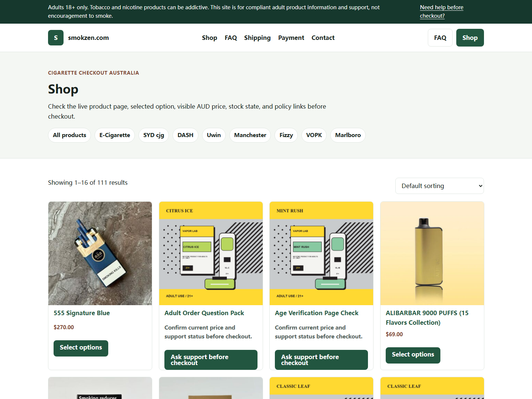Filter by Manchester category
Viewport: 532px width, 399px height.
(250, 135)
